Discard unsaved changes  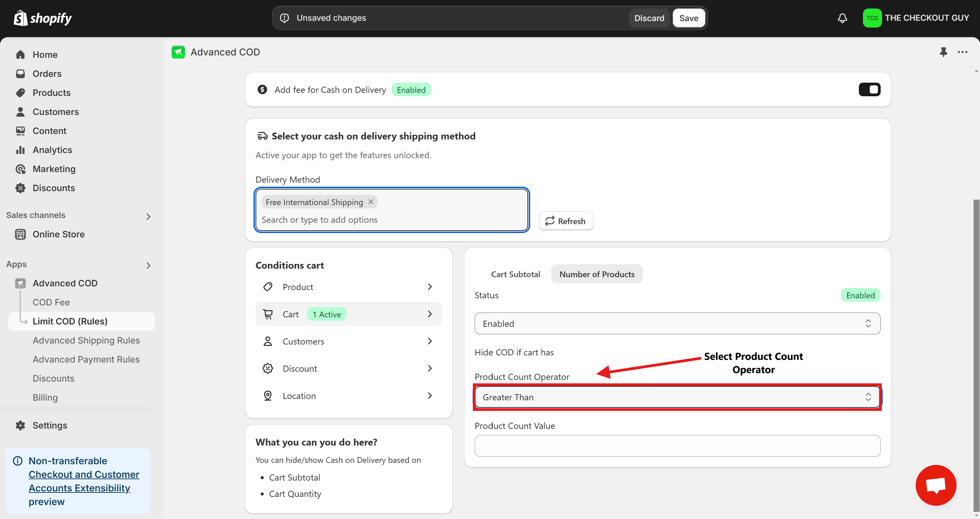(649, 18)
